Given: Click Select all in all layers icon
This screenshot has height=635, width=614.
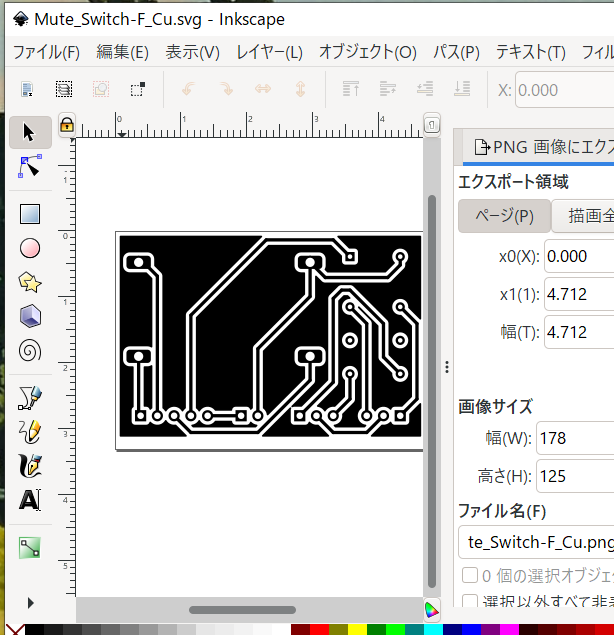Looking at the screenshot, I should [64, 89].
